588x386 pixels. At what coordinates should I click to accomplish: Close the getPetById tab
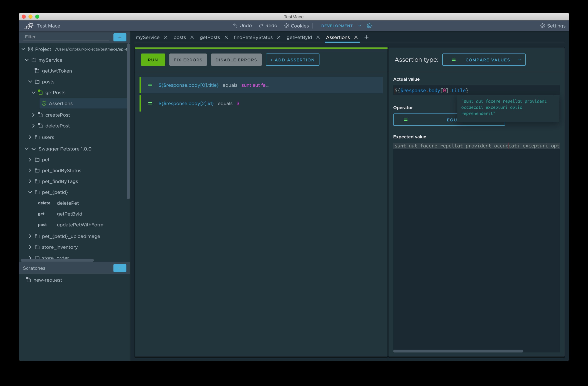(318, 37)
